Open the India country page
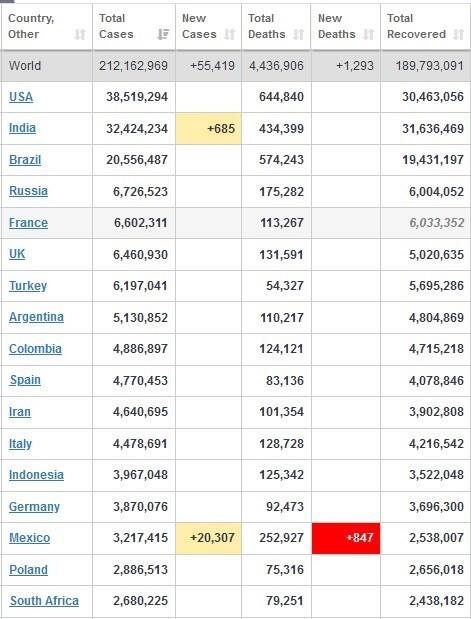Viewport: 471px width, 619px height. click(23, 128)
